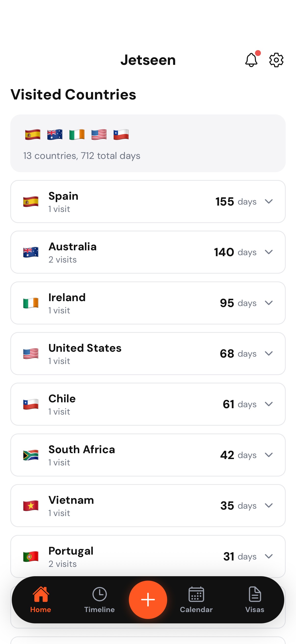Tap the Vietnam flag icon
This screenshot has height=644, width=296.
click(x=31, y=505)
